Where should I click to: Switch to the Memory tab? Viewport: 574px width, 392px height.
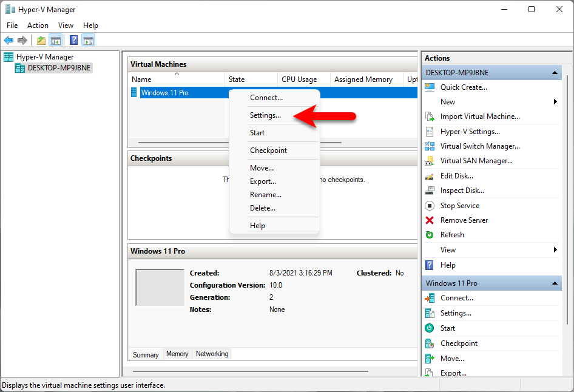pyautogui.click(x=177, y=354)
